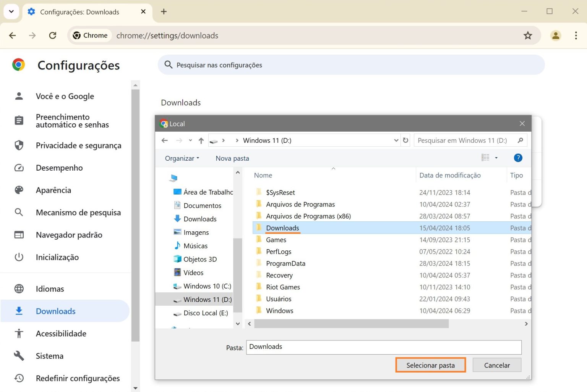Click the Sistema wrench icon
587x392 pixels.
19,356
